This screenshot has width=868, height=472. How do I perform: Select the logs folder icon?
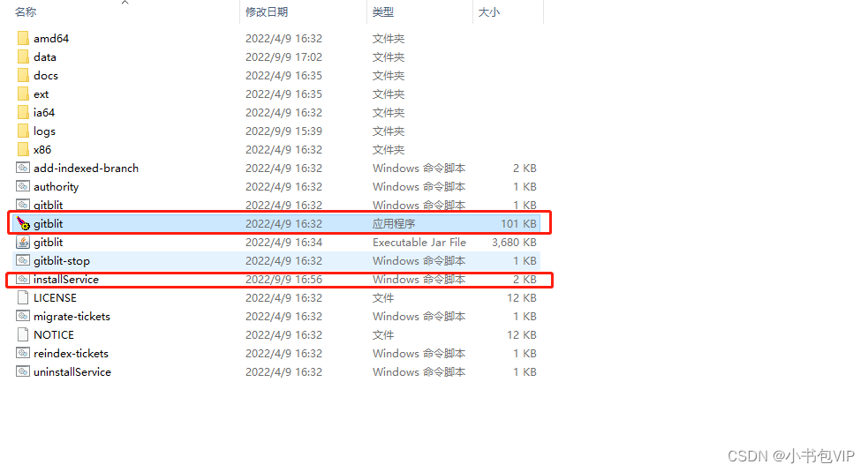point(23,131)
